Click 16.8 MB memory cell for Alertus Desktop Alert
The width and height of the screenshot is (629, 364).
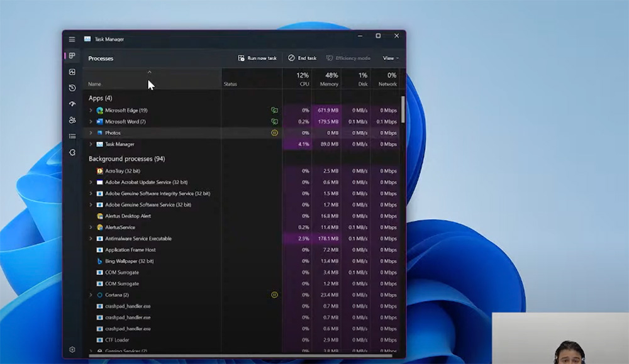tap(326, 216)
